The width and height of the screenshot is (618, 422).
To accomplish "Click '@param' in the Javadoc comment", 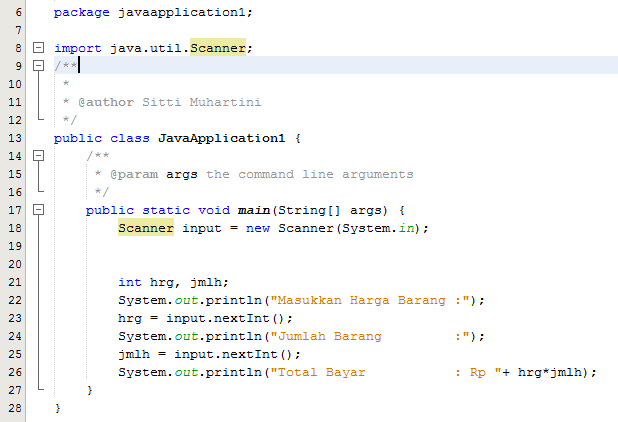I will point(134,174).
